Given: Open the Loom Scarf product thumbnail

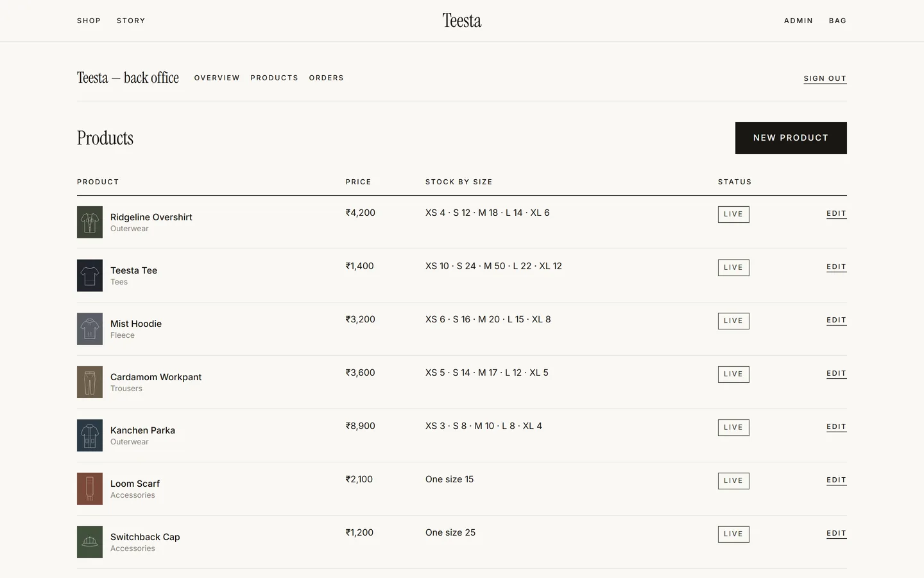Looking at the screenshot, I should (90, 489).
